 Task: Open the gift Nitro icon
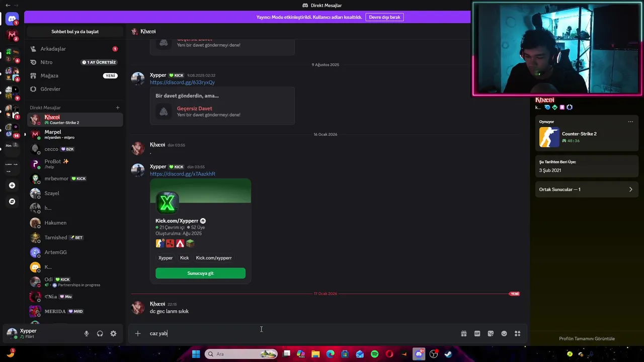point(464,333)
